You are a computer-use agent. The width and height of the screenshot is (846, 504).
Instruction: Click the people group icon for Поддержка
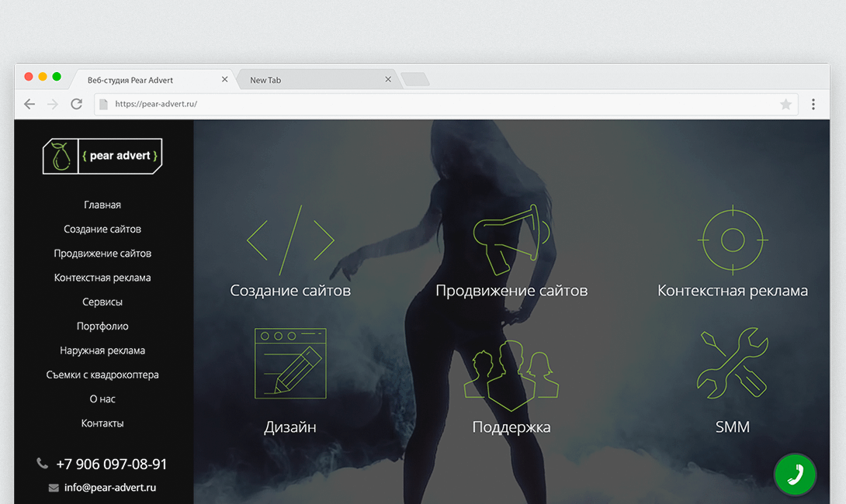(511, 375)
